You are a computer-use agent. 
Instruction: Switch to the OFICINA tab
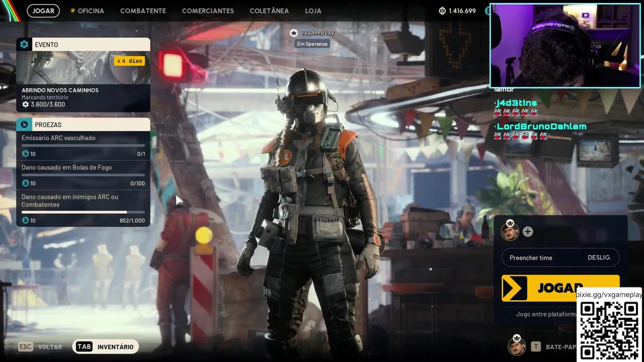tap(91, 11)
